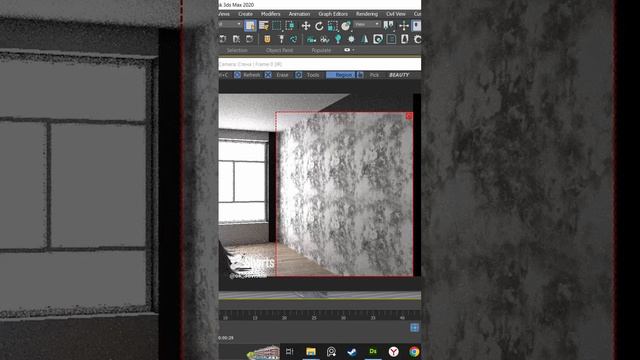This screenshot has width=640, height=360.
Task: Choose the Rectangular Selection Region tool
Action: point(277,26)
